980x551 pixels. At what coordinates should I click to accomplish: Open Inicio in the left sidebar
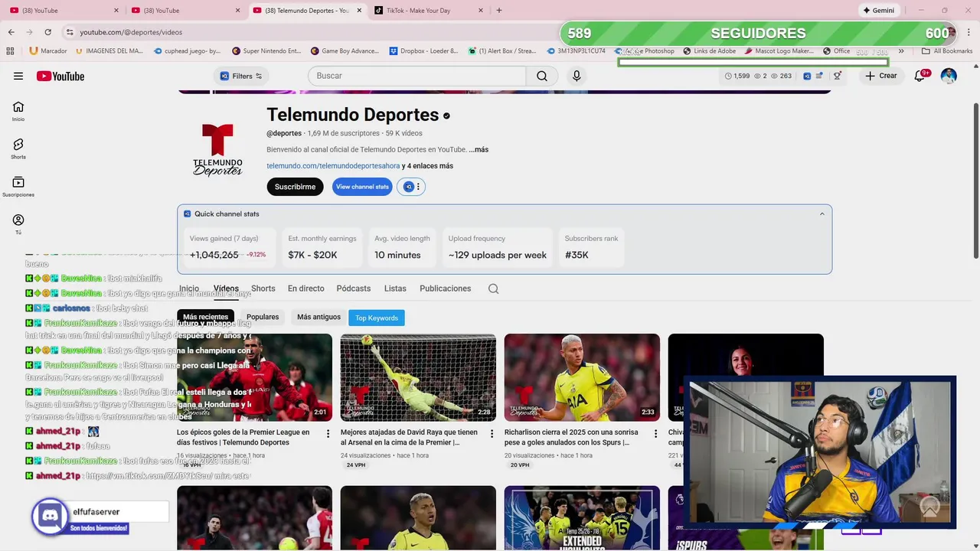18,111
